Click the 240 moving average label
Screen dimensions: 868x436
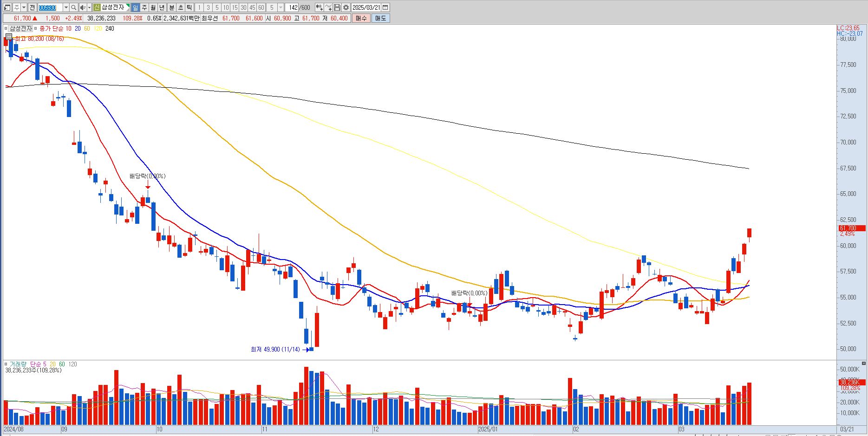110,29
